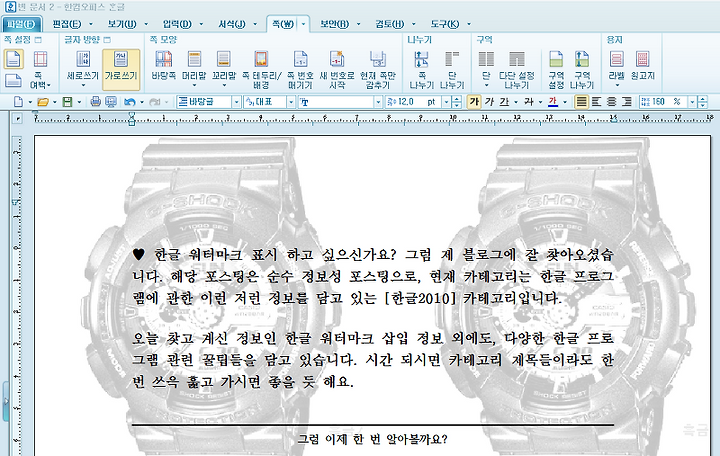Expand font size 12.0 pt dropdown
Viewport: 720px width, 456px height.
click(446, 101)
